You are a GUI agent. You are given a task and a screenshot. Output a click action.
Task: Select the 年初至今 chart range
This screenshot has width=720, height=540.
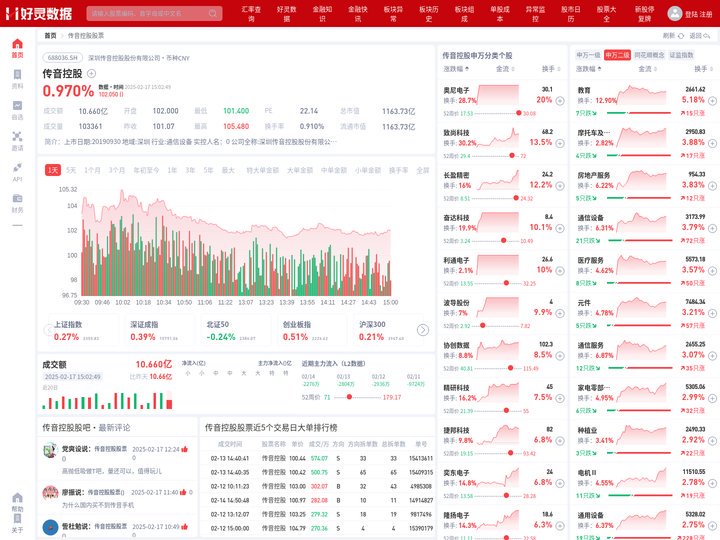tap(146, 170)
